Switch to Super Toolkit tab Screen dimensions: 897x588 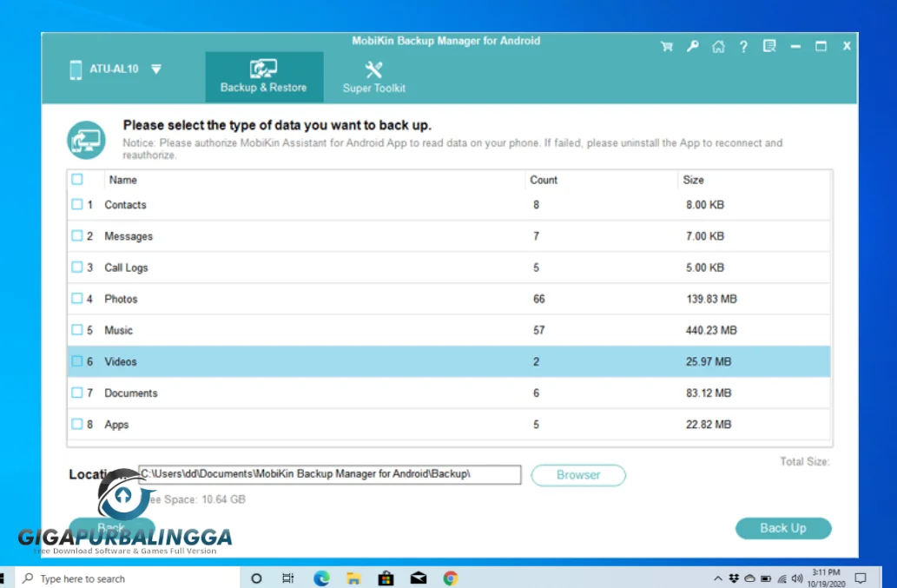374,77
